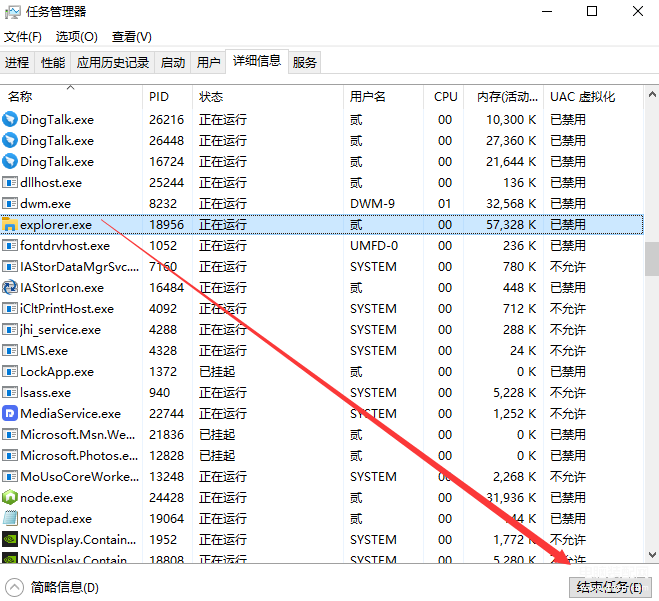Click the scrollbar down arrow

point(652,555)
